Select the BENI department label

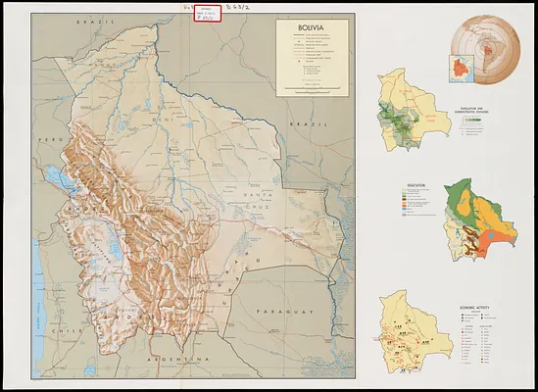(161, 119)
